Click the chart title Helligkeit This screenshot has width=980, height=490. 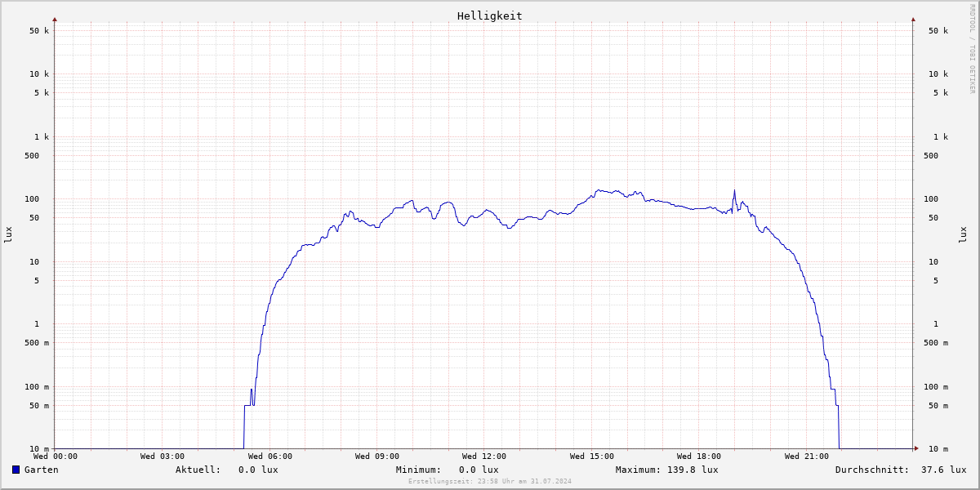(x=490, y=16)
